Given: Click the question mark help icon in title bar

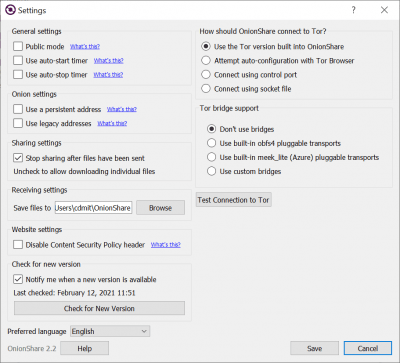Looking at the screenshot, I should [353, 10].
